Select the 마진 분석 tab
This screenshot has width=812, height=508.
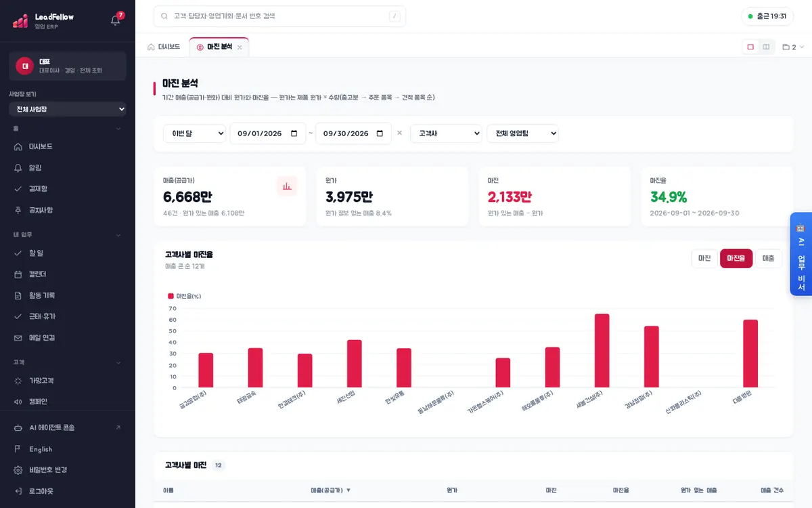click(219, 47)
